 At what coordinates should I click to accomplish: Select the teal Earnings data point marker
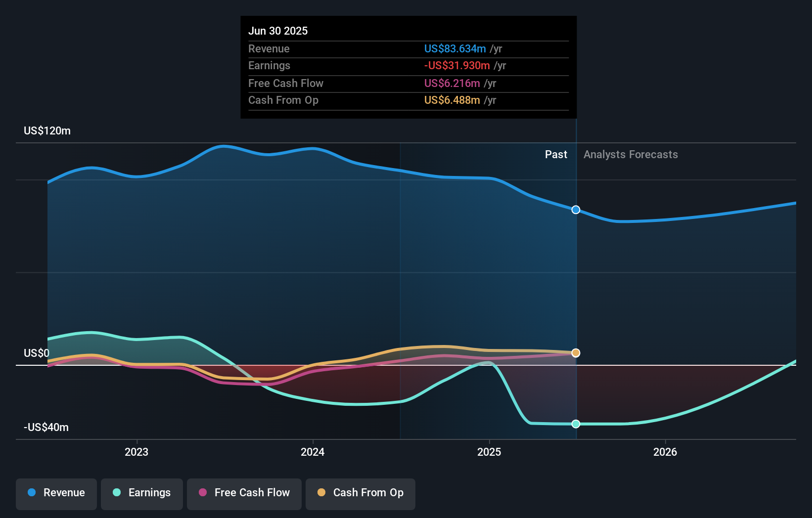[575, 424]
